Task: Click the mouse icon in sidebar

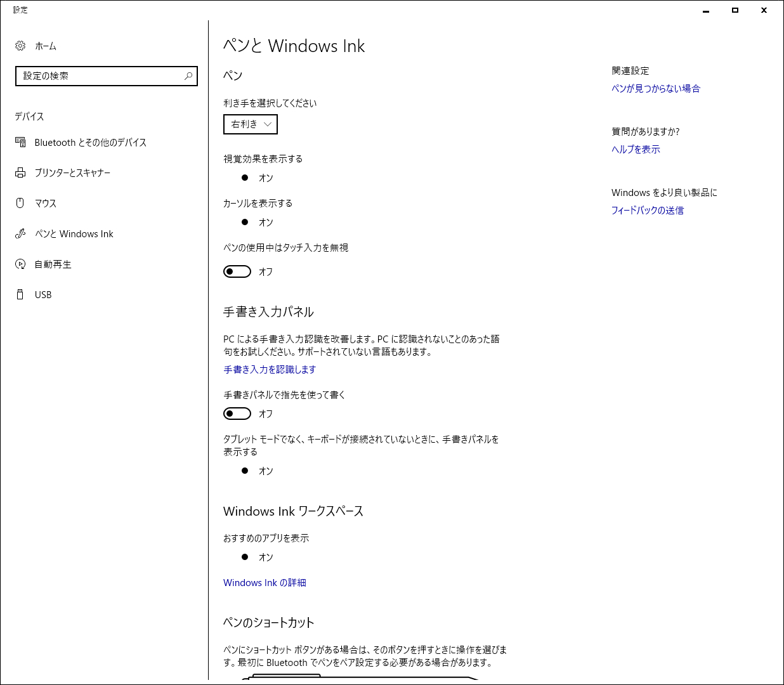Action: pyautogui.click(x=20, y=203)
